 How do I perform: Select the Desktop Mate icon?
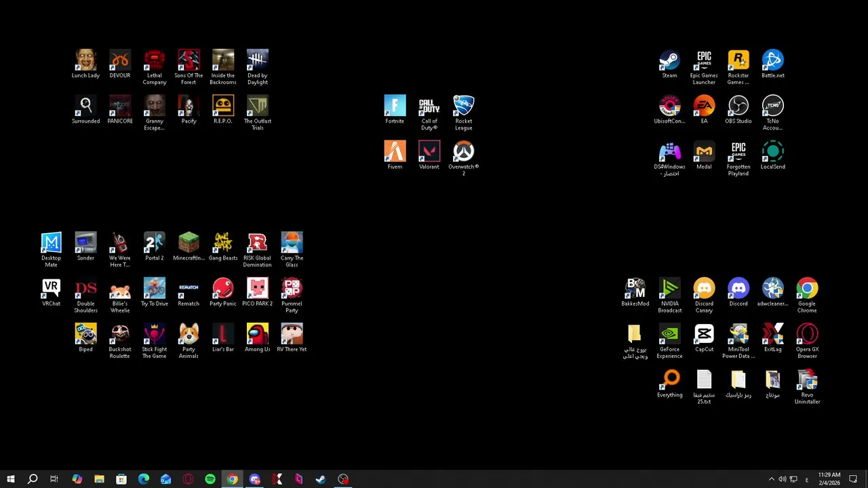tap(51, 249)
